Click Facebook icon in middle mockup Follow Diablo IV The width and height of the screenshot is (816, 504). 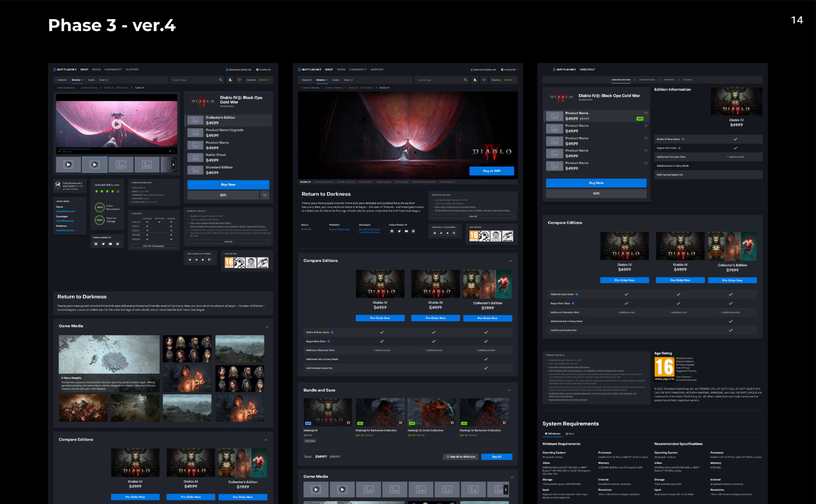pyautogui.click(x=392, y=231)
